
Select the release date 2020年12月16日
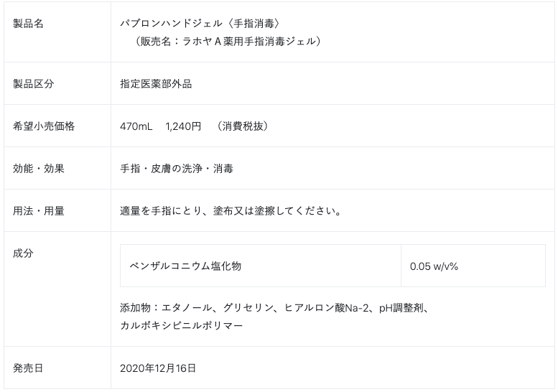(158, 368)
